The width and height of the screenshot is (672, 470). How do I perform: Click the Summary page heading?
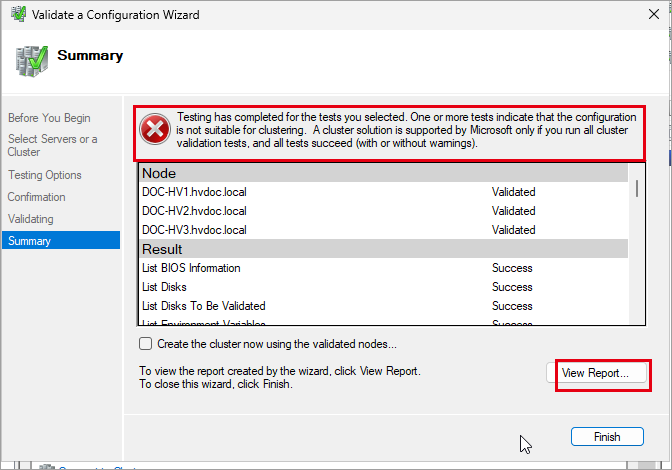tap(90, 55)
